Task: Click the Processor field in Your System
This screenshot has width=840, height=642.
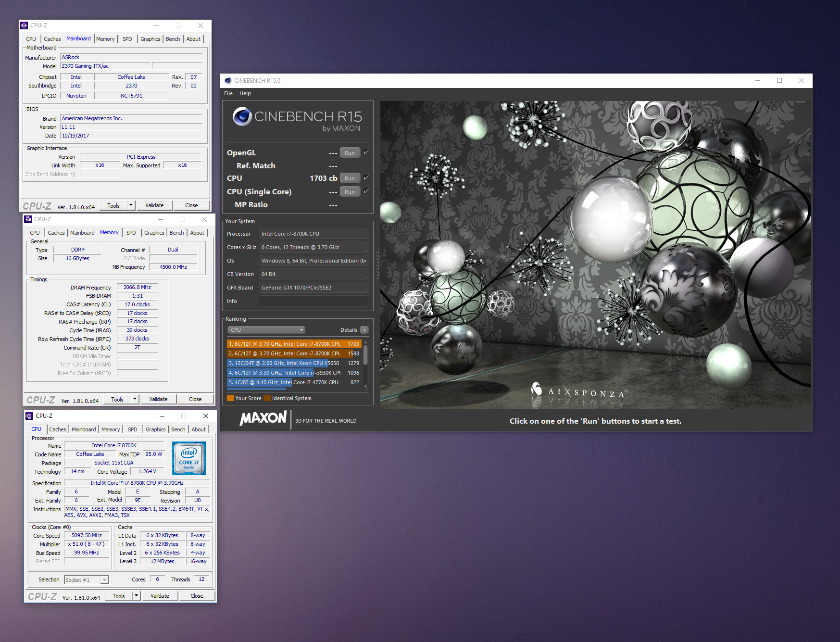Action: (x=313, y=234)
